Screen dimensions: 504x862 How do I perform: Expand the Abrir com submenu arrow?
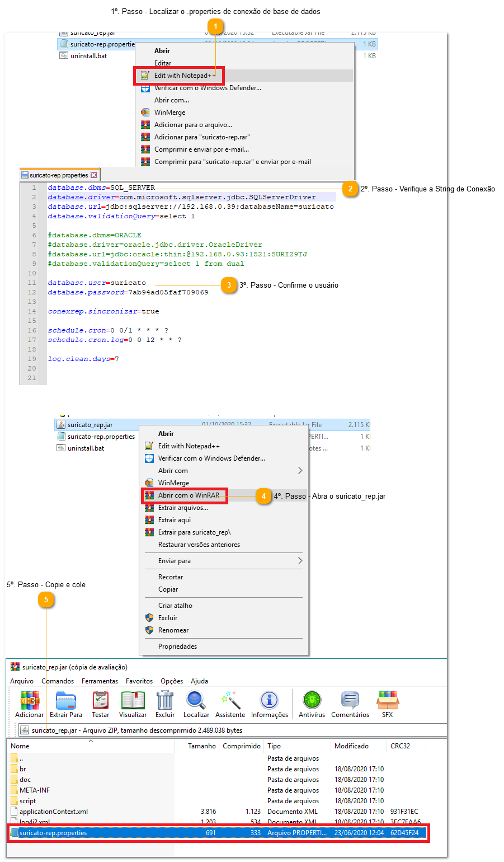pyautogui.click(x=300, y=471)
